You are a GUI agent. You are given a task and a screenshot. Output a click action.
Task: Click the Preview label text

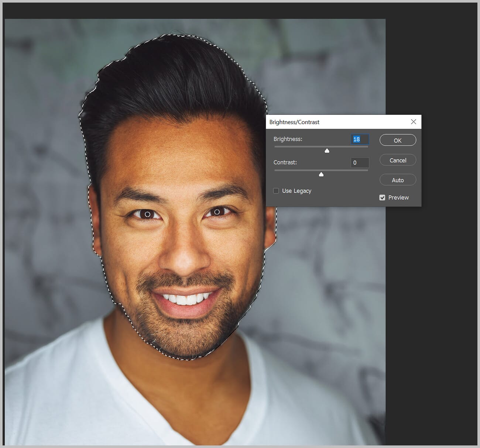398,197
